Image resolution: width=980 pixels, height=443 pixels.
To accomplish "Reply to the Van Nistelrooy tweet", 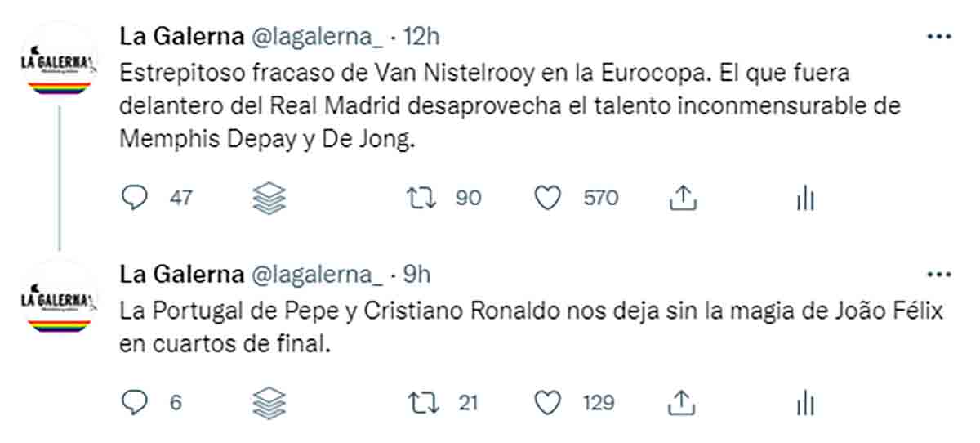I will click(133, 198).
